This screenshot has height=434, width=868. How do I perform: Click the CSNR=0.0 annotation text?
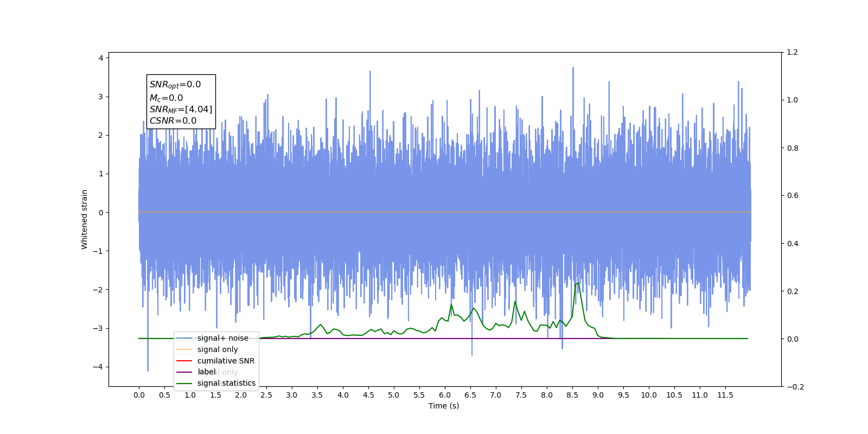(x=173, y=121)
